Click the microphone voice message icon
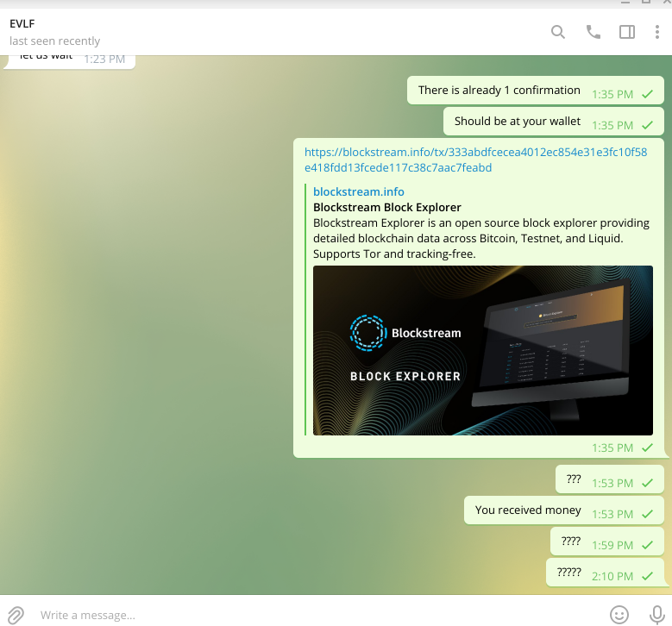The image size is (672, 626). pos(656,615)
